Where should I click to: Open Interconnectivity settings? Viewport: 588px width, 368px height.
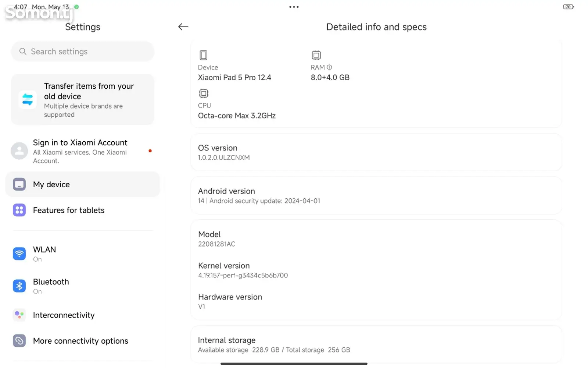click(83, 315)
